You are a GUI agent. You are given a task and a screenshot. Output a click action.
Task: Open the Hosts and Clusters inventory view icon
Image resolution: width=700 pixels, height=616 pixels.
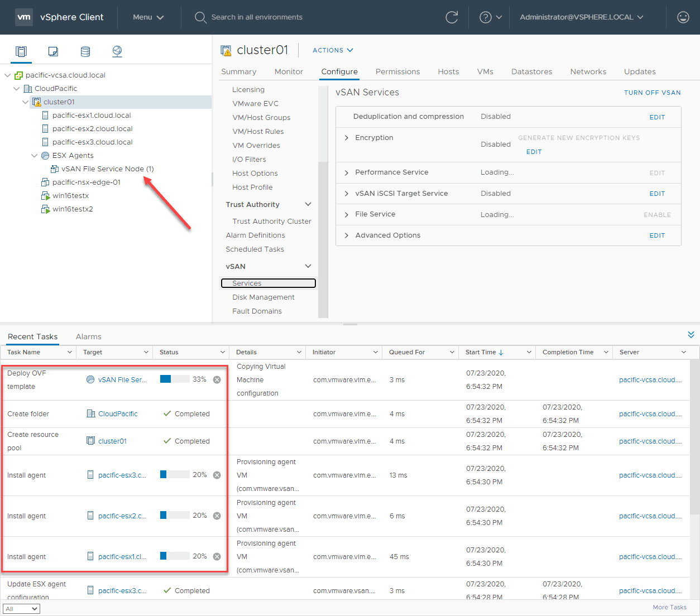click(21, 51)
